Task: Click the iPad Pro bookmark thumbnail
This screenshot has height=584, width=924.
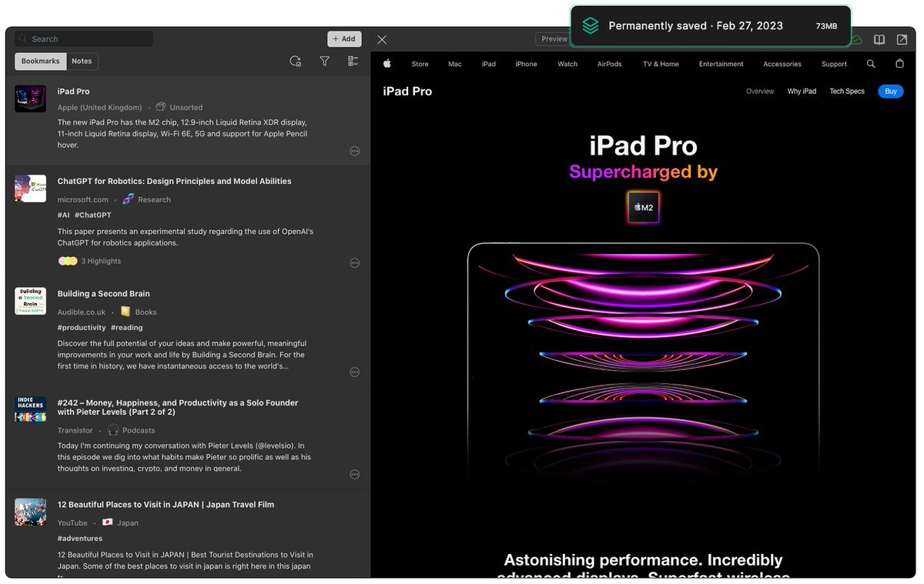Action: point(30,98)
